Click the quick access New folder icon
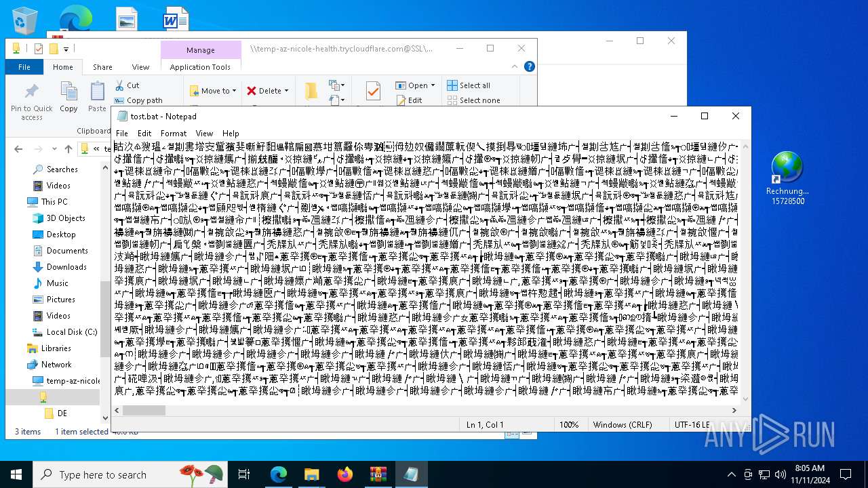This screenshot has height=488, width=868. 54,49
